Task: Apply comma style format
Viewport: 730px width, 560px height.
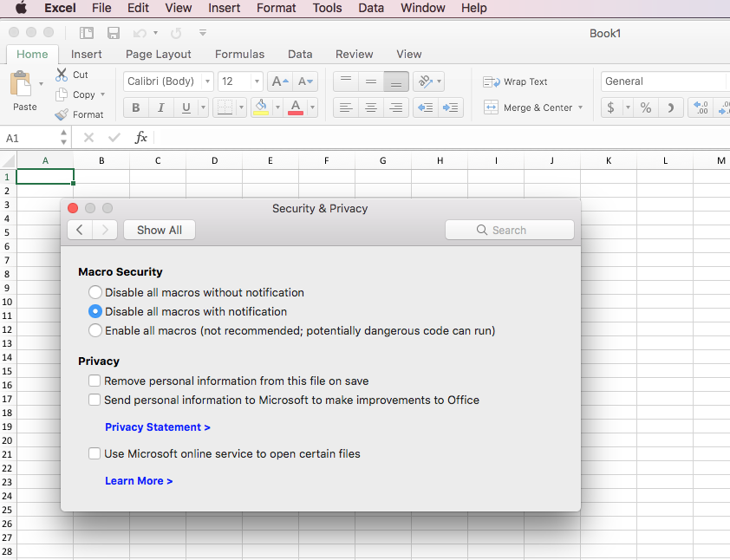Action: (x=670, y=107)
